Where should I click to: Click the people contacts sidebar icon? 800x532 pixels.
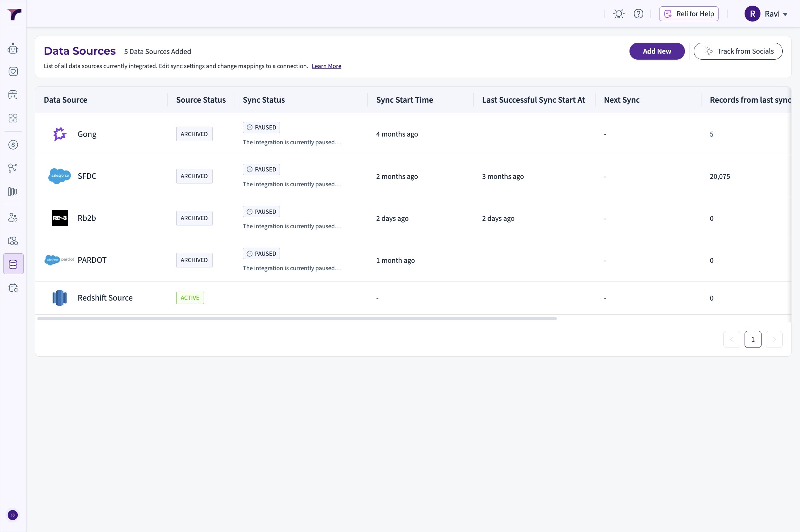[13, 218]
